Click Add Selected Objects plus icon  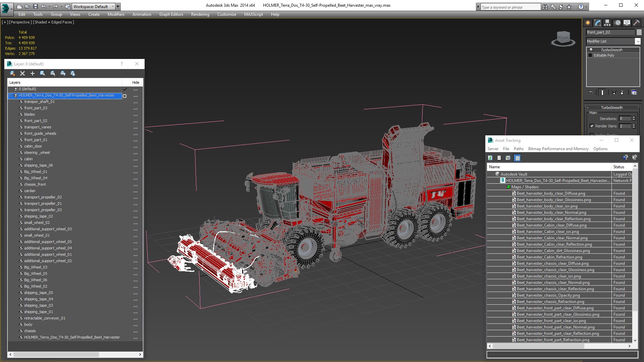33,73
